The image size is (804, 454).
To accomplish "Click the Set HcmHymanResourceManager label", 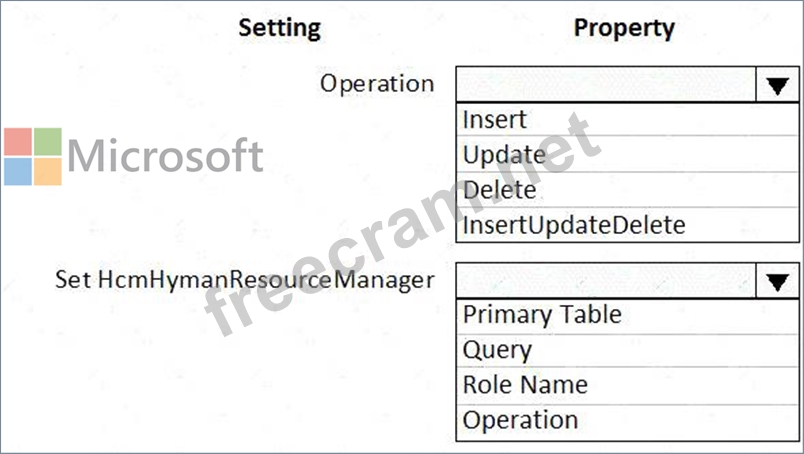I will 244,279.
